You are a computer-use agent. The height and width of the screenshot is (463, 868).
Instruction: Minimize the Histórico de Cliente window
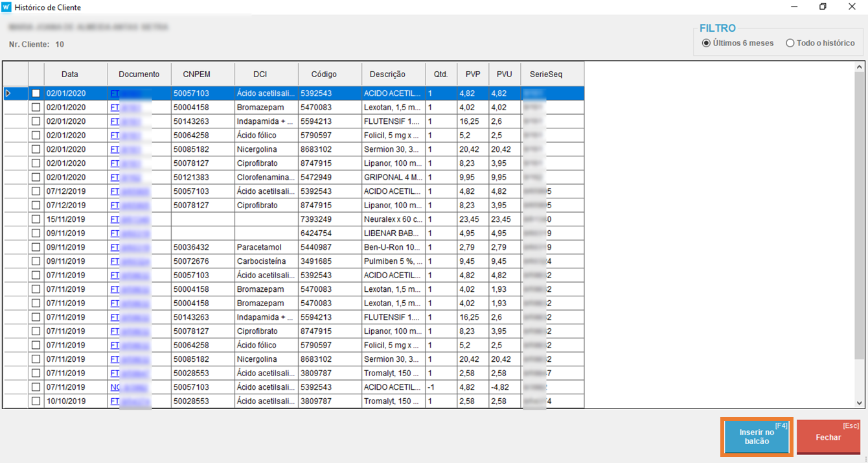[x=794, y=7]
